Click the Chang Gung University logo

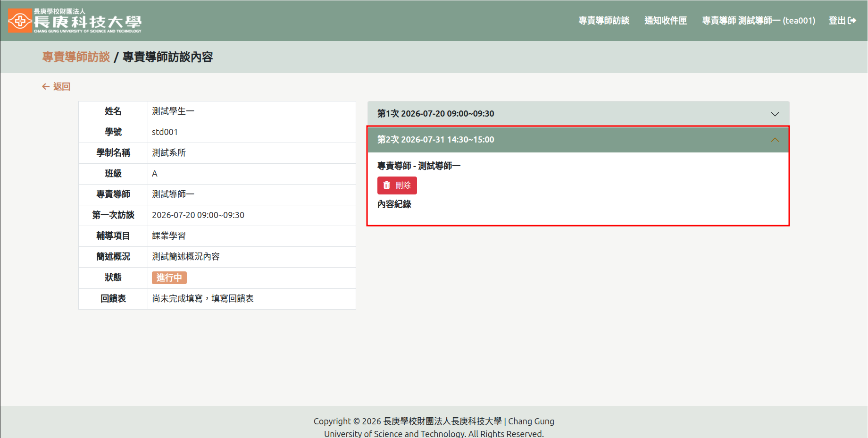point(75,21)
